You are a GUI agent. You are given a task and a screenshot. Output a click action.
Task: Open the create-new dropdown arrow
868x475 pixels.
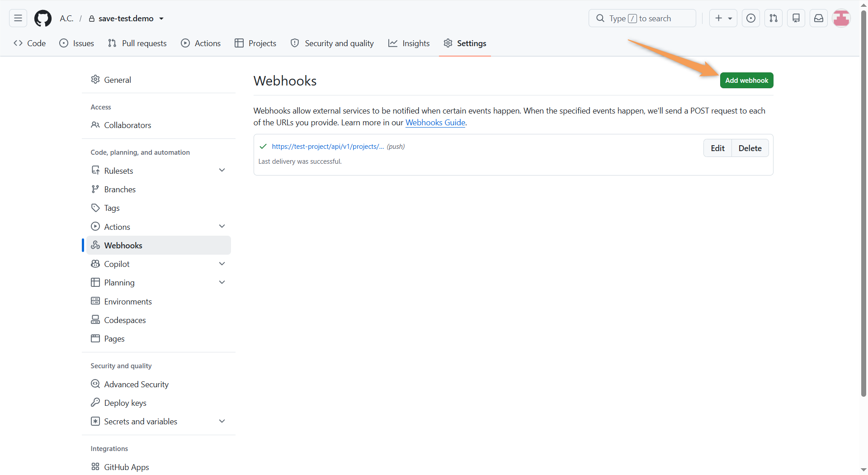pyautogui.click(x=730, y=19)
